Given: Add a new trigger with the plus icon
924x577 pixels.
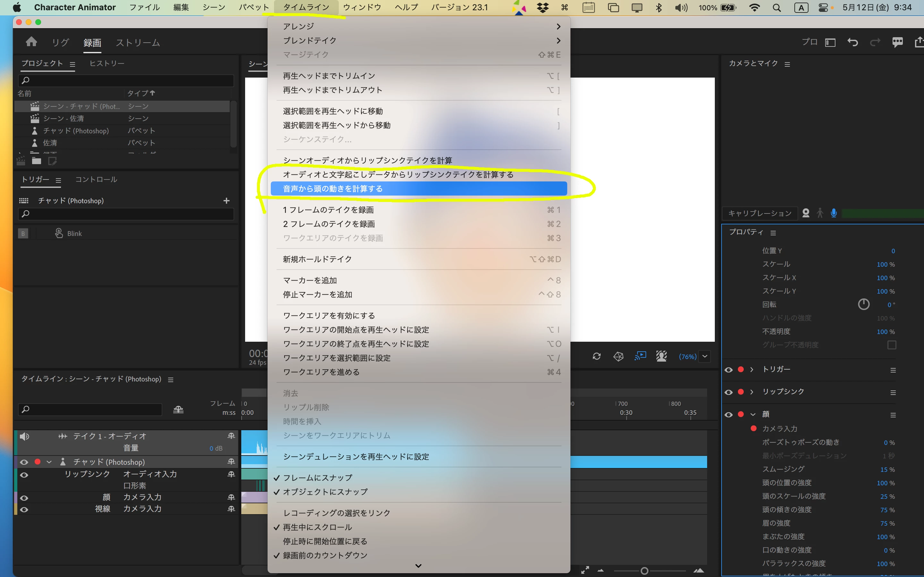Looking at the screenshot, I should [x=227, y=201].
